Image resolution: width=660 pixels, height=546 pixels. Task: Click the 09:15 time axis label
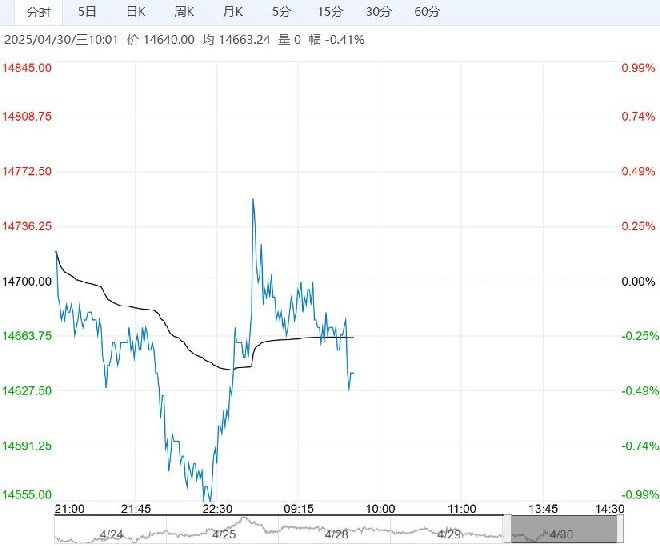pyautogui.click(x=298, y=509)
